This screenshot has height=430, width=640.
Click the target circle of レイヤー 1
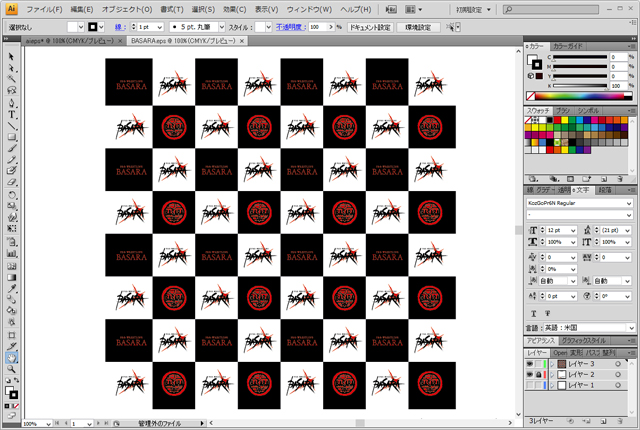pos(618,385)
